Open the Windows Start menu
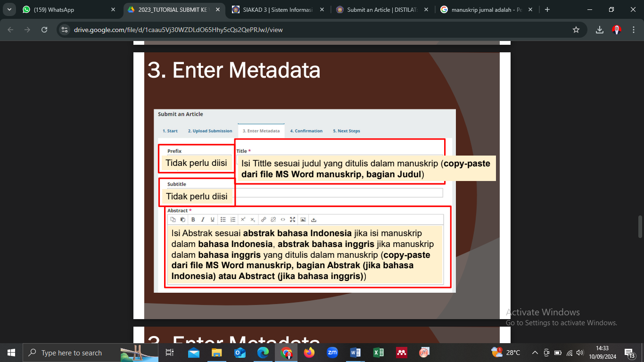 [x=11, y=353]
